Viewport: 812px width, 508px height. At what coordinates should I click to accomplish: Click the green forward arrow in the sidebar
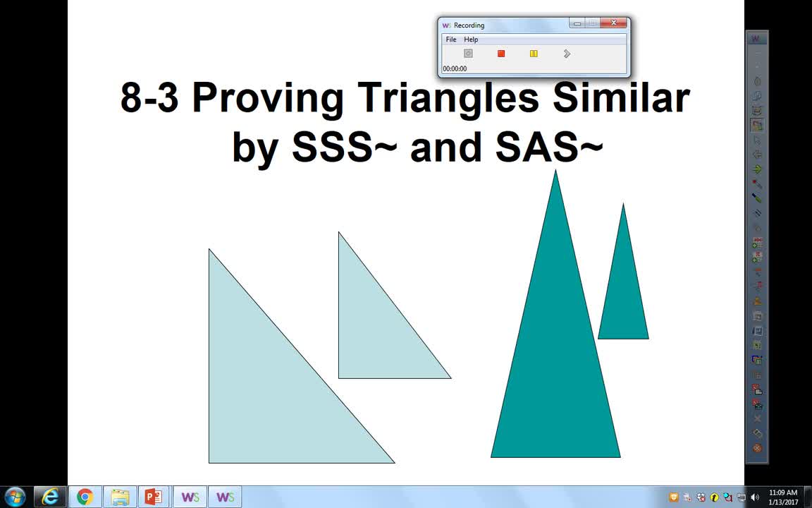pyautogui.click(x=757, y=169)
